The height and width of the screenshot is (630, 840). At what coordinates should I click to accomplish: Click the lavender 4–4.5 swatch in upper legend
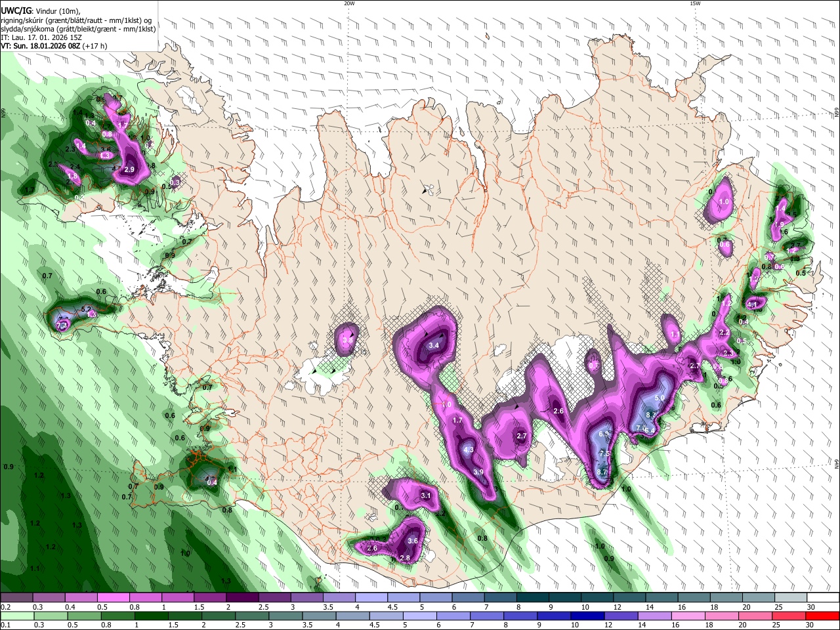(x=371, y=597)
